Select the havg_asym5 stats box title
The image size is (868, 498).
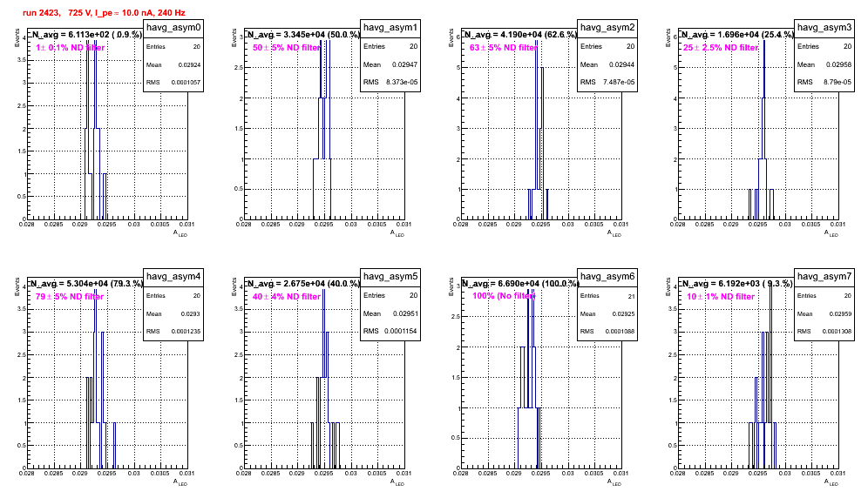[x=390, y=277]
